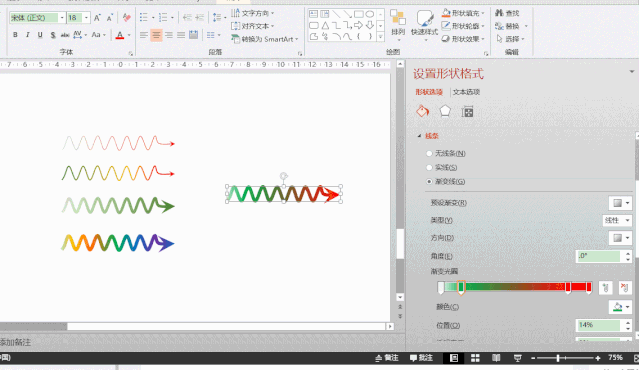Select the triangle shape in gallery
The width and height of the screenshot is (639, 370).
(x=325, y=26)
